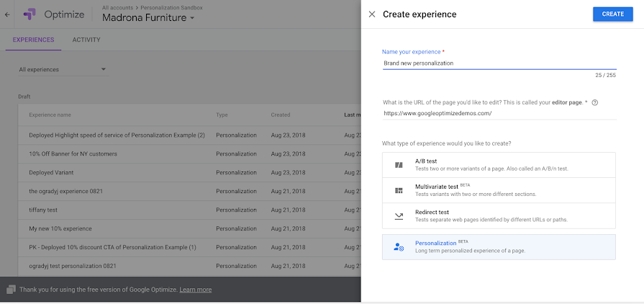The image size is (644, 304).
Task: Click the back arrow icon
Action: click(7, 14)
